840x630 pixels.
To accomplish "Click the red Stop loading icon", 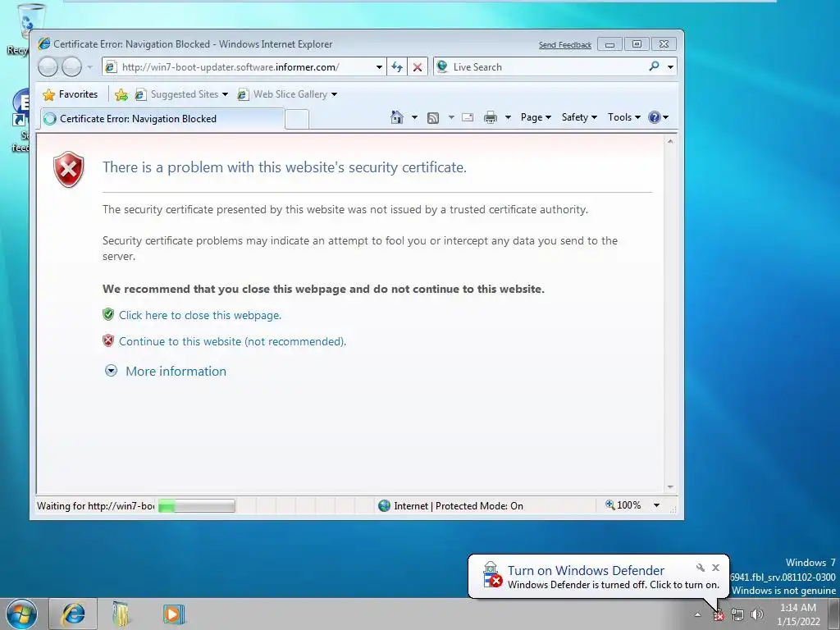I will click(418, 67).
